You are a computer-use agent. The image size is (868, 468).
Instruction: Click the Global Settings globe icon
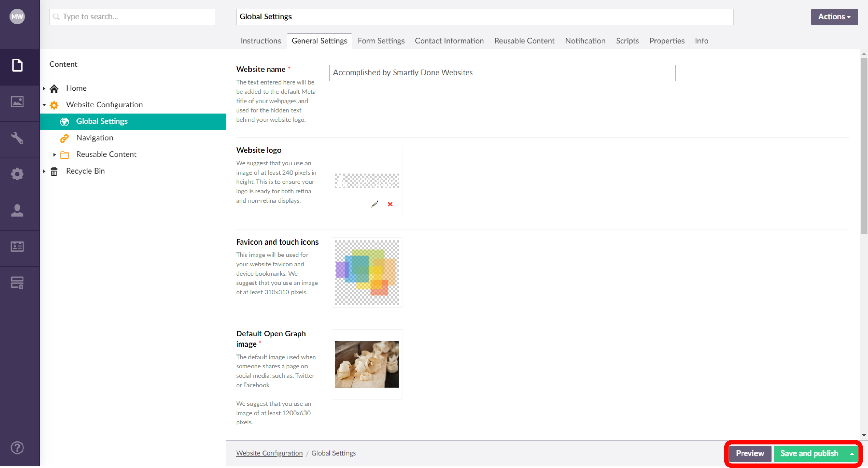tap(65, 122)
